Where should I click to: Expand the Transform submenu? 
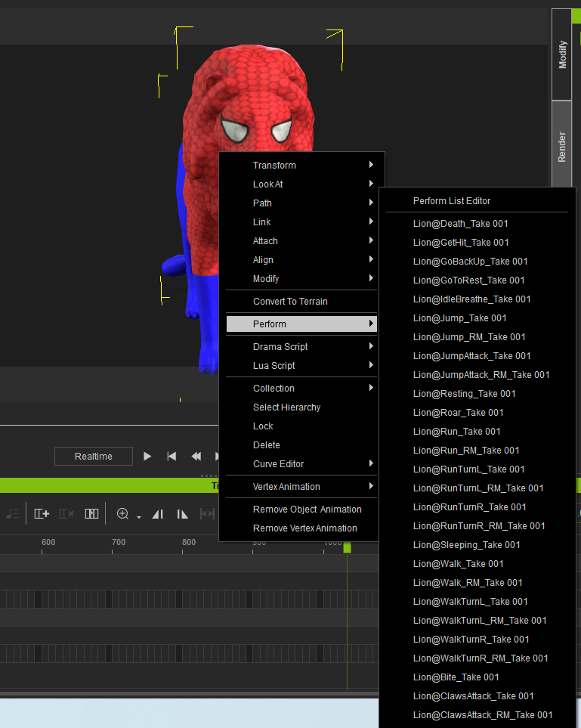coord(301,166)
